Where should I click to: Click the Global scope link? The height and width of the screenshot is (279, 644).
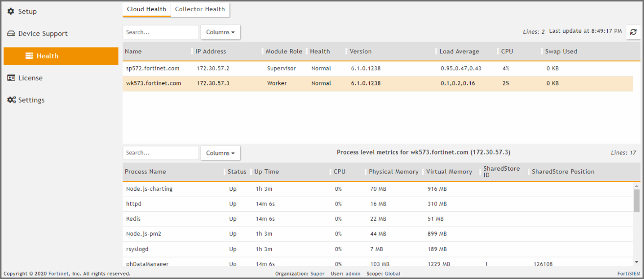(x=392, y=274)
